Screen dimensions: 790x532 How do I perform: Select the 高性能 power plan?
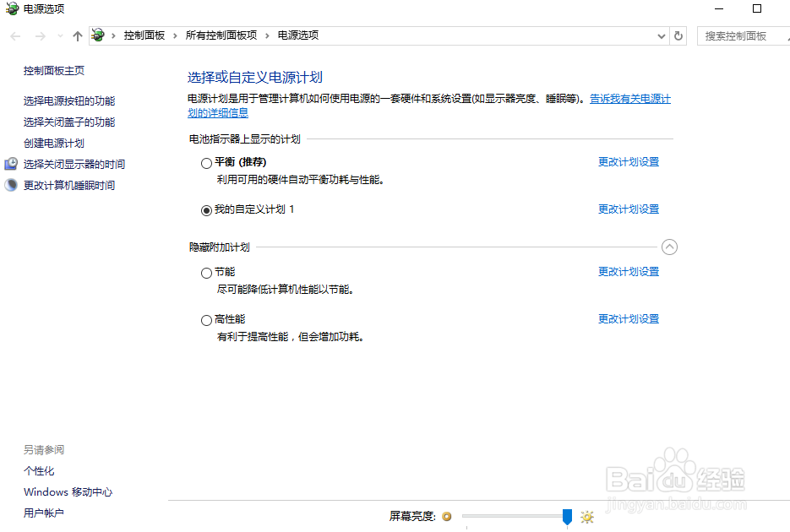[205, 319]
